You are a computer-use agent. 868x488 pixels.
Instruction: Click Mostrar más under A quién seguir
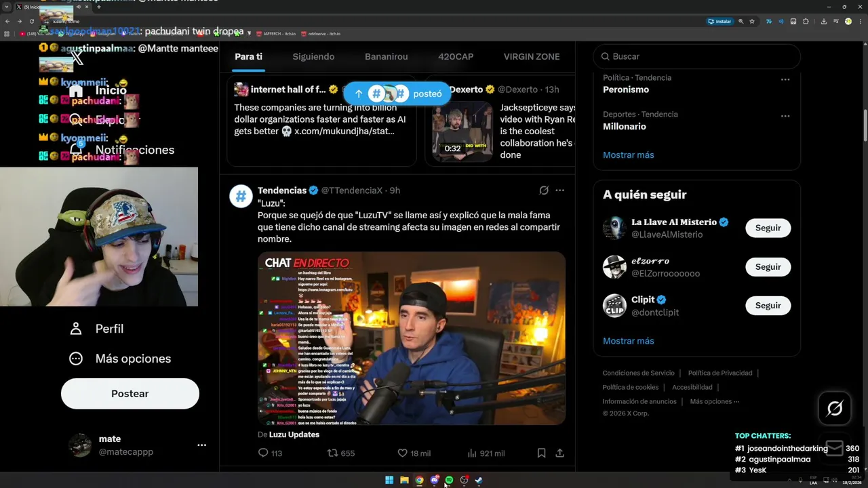tap(629, 341)
